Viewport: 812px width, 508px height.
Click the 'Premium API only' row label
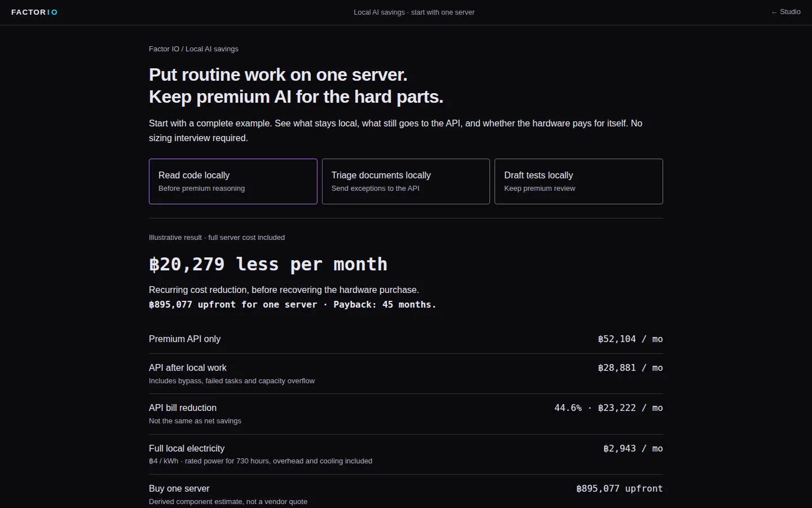tap(184, 339)
